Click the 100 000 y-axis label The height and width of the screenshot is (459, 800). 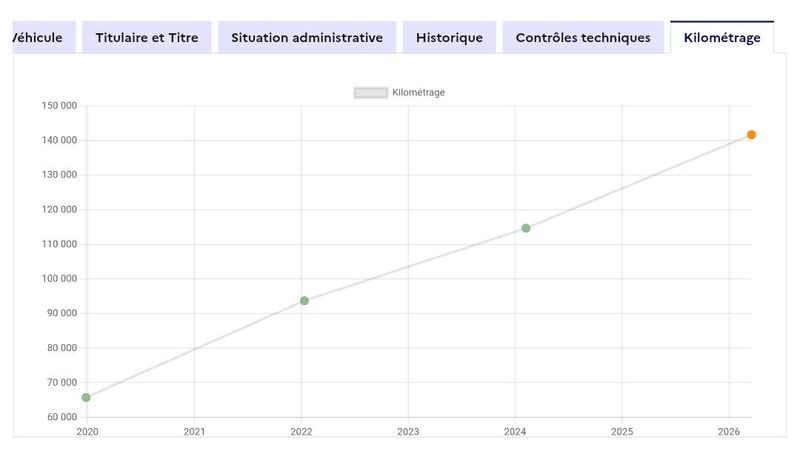click(x=59, y=278)
